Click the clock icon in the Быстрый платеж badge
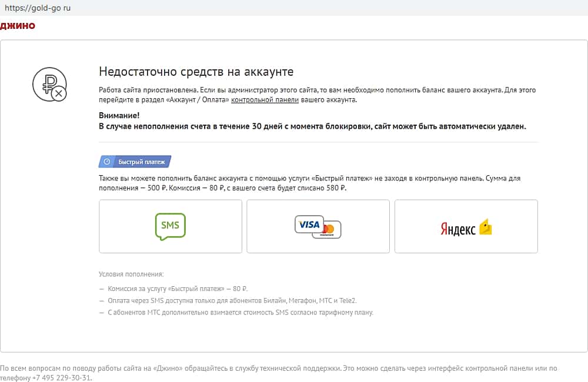 click(x=106, y=162)
